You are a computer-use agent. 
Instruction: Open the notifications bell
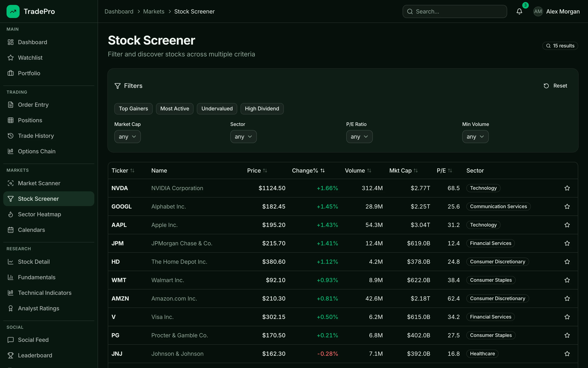tap(519, 11)
